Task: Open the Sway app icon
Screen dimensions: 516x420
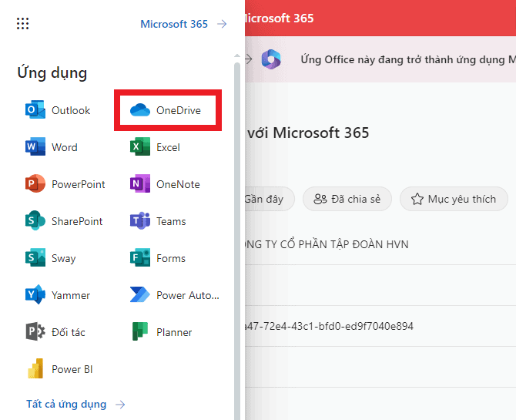Action: (x=35, y=257)
